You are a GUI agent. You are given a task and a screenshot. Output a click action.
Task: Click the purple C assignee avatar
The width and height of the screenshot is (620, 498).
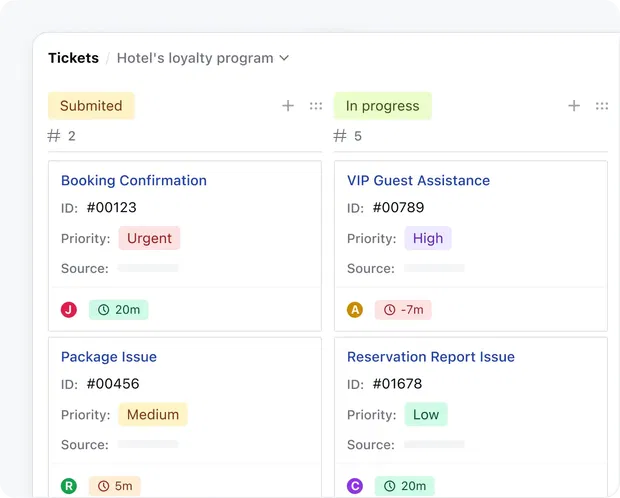[355, 486]
